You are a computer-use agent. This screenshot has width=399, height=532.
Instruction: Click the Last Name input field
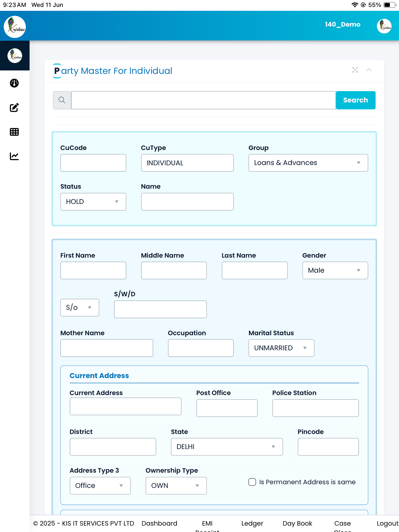pos(254,270)
